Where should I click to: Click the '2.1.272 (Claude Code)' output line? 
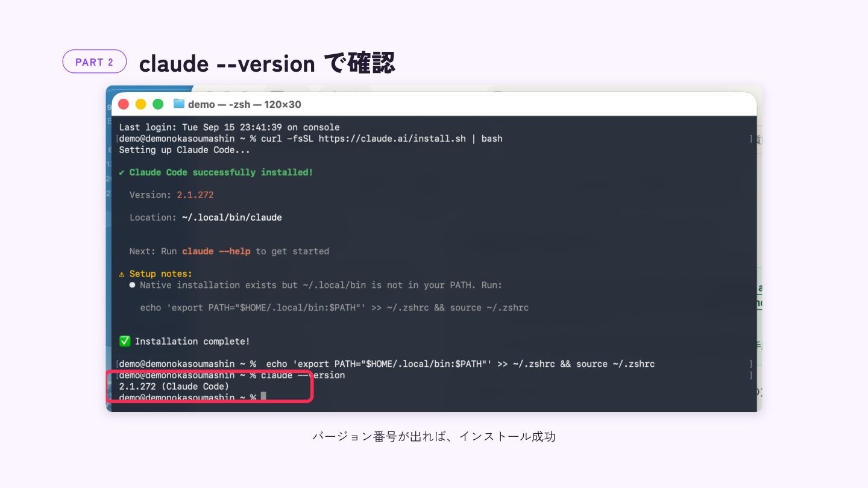pos(174,386)
